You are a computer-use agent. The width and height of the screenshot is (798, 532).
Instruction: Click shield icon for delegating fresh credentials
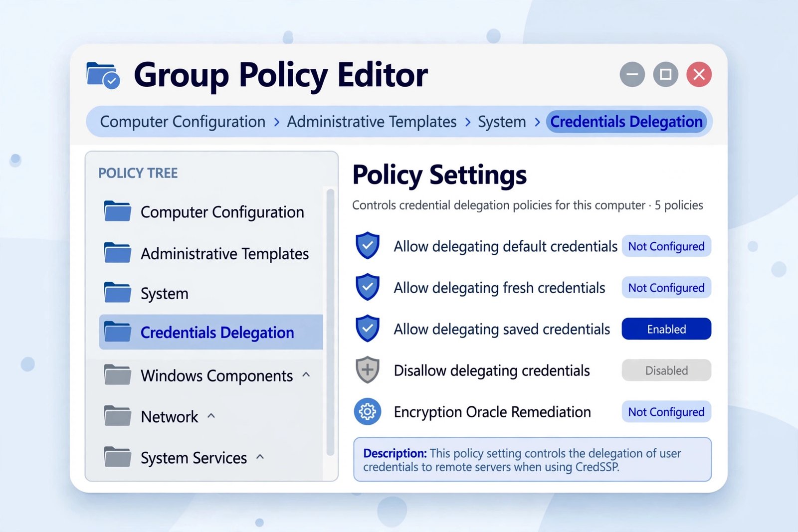pos(368,287)
